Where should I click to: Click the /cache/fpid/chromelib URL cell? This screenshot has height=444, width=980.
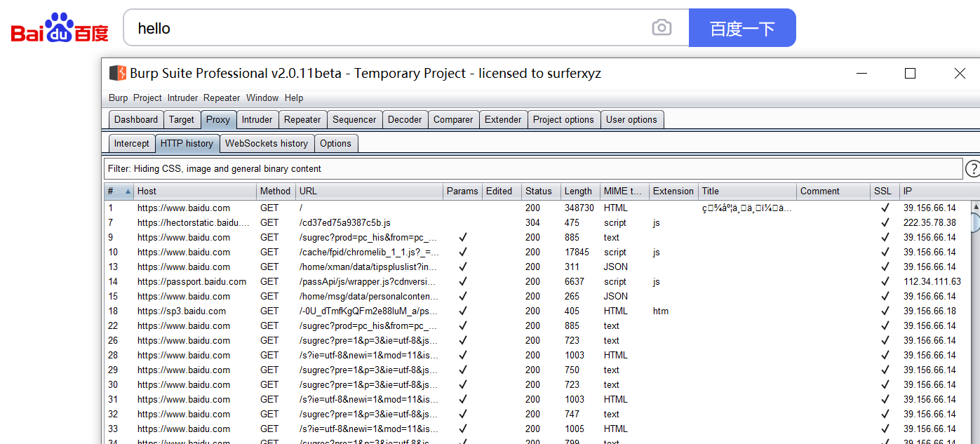369,252
